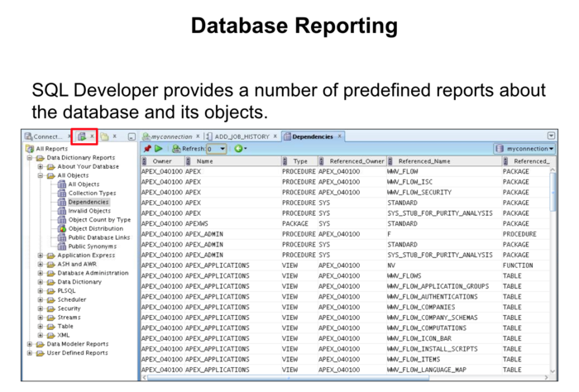Viewport: 579px width, 392px height.
Task: Click sort icon on Referenced_Name column
Action: [390, 161]
